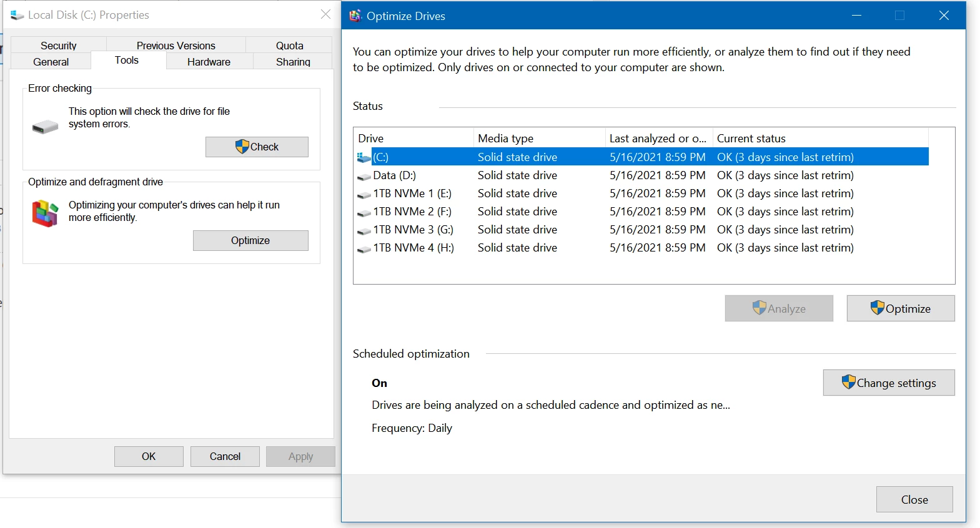
Task: Cancel the Local Disk Properties dialog
Action: click(225, 456)
